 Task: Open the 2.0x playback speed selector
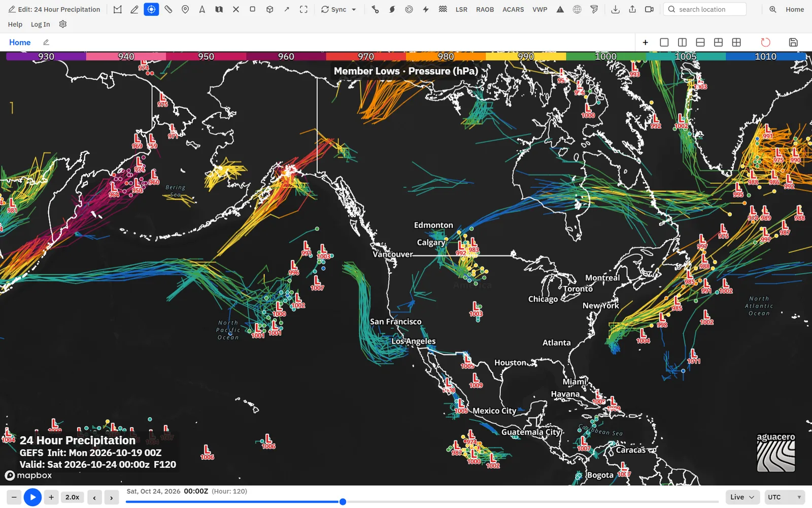72,497
